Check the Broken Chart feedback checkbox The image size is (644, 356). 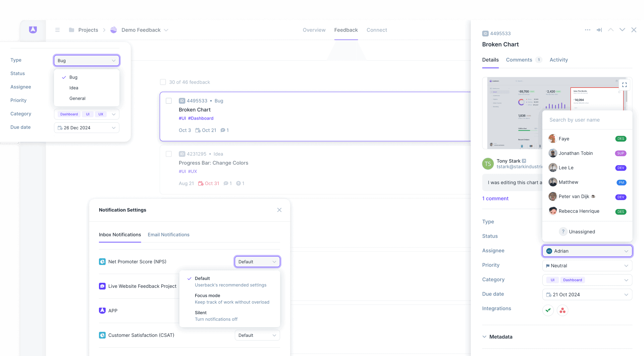pyautogui.click(x=169, y=101)
